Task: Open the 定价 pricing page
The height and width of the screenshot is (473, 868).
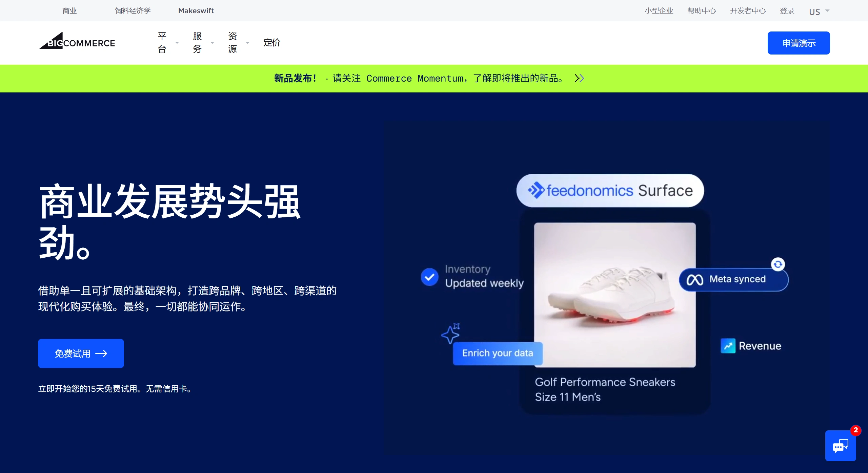Action: 272,43
